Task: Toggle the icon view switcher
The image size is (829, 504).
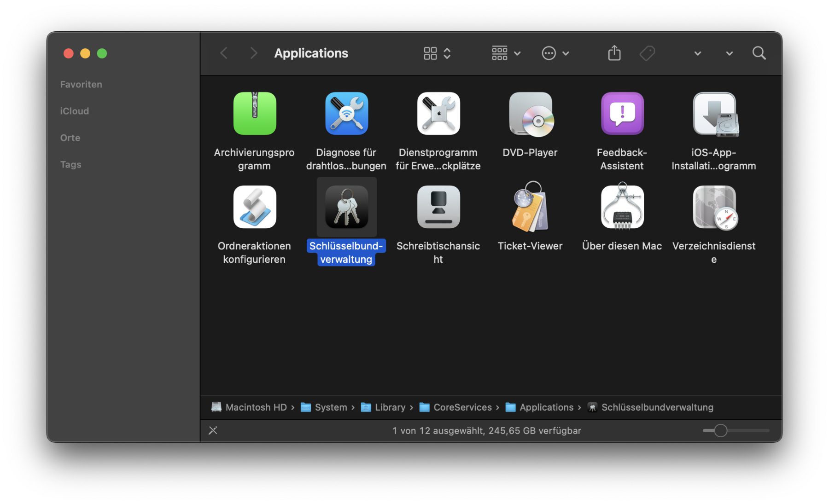Action: coord(437,53)
